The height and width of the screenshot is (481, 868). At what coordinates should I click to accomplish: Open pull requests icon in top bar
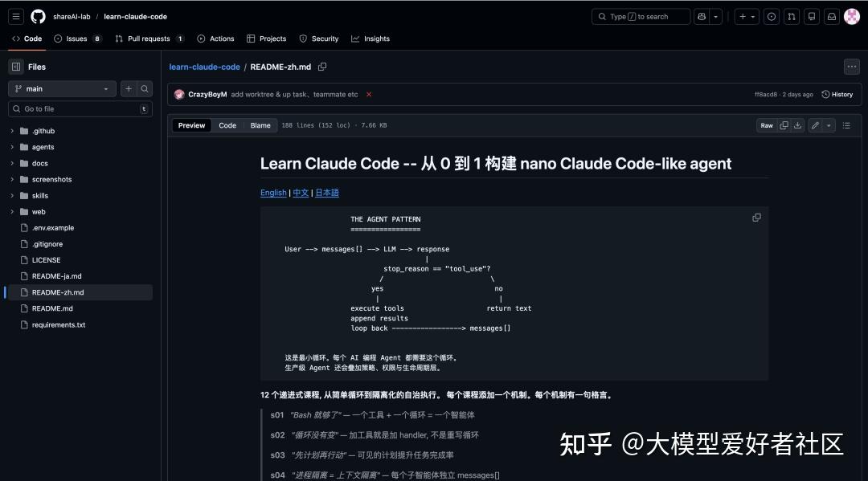[792, 17]
